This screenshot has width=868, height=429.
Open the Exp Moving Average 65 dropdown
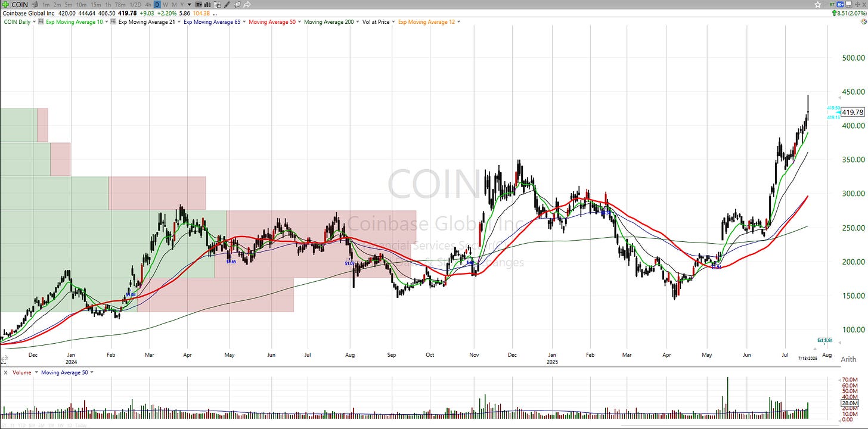[x=244, y=22]
